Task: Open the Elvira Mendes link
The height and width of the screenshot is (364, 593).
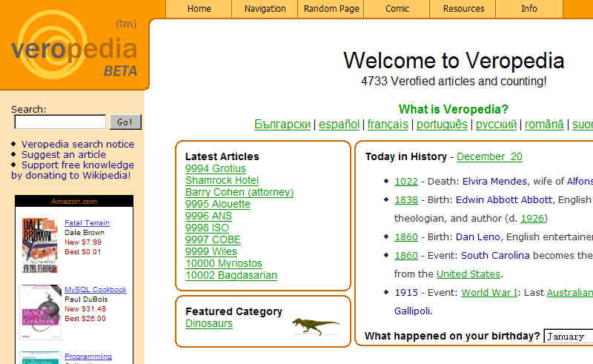Action: (x=494, y=182)
